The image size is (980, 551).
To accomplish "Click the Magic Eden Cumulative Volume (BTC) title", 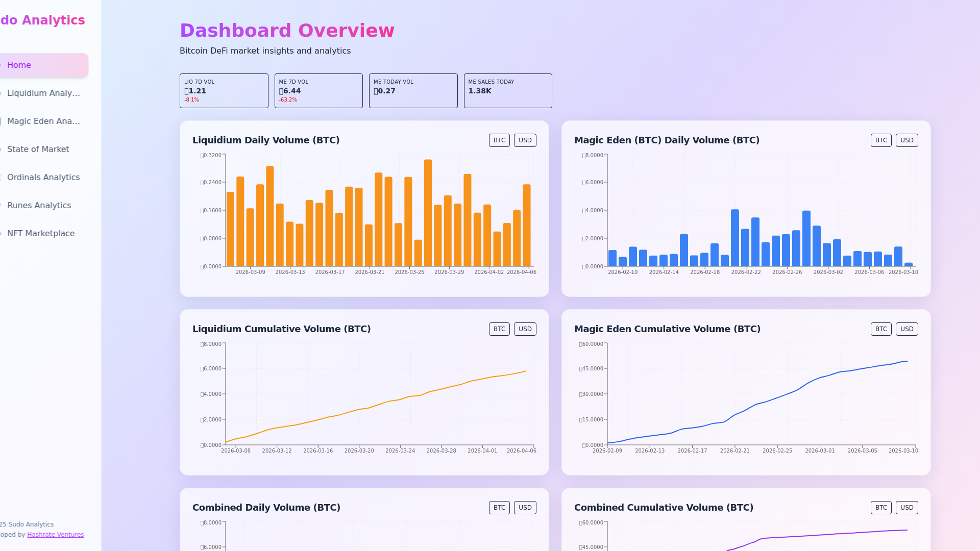I will click(667, 329).
